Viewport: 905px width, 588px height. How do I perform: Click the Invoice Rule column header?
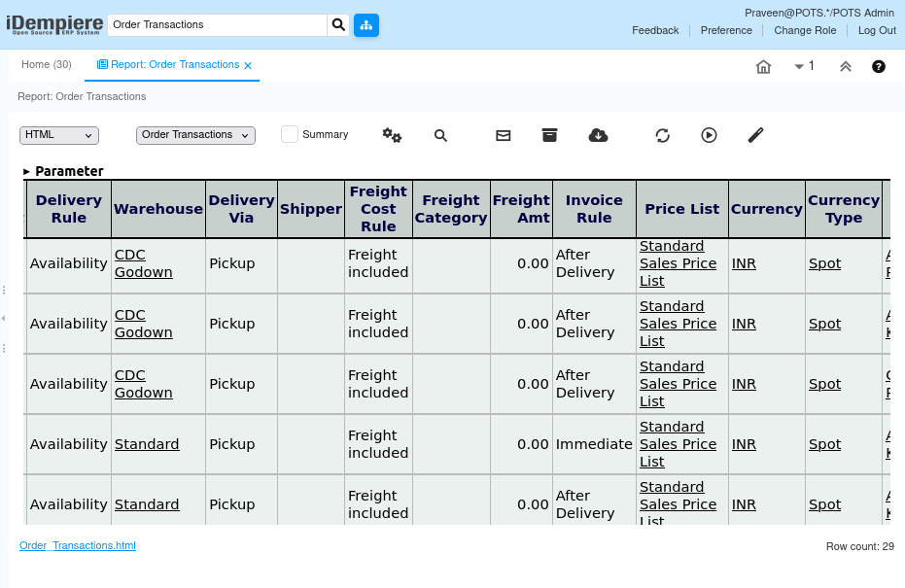[x=594, y=209]
